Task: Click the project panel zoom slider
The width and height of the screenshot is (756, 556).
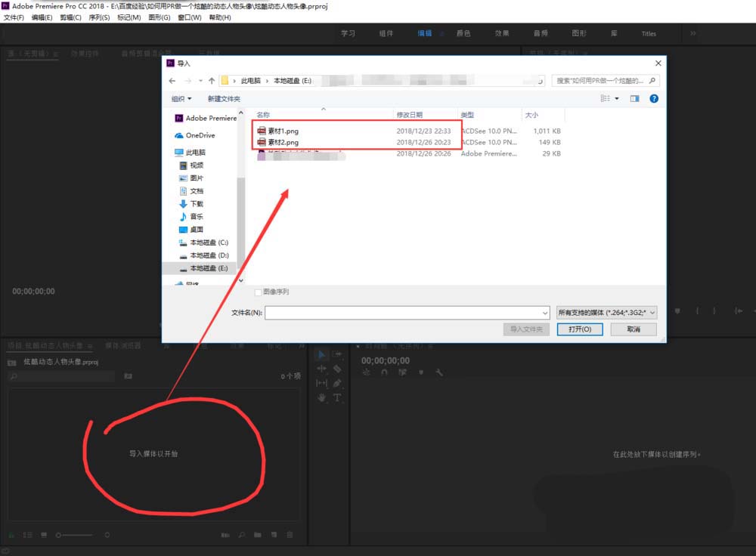Action: pos(58,534)
